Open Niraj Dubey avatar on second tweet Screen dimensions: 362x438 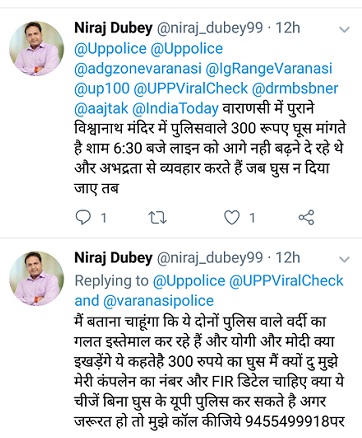tap(36, 279)
